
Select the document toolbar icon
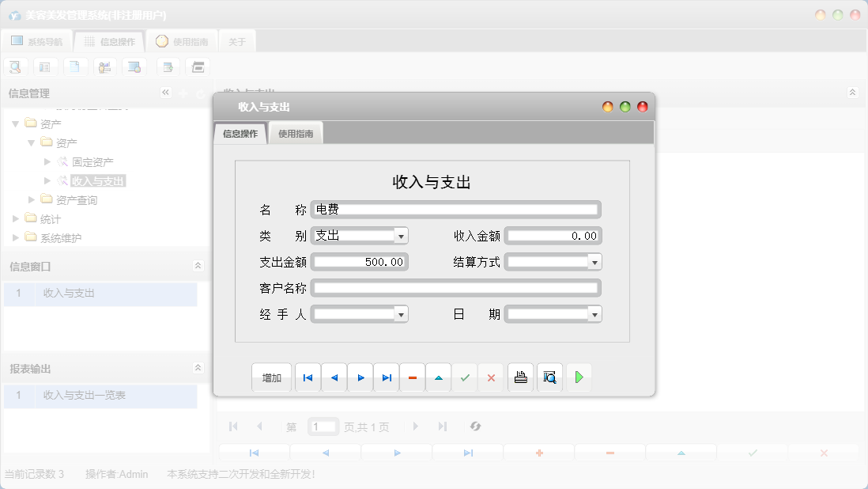pos(75,66)
